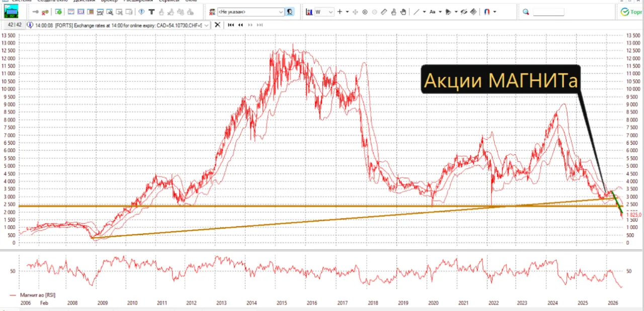Click the greyed minus circle zoom-out icon
This screenshot has width=644, height=311.
pos(374,12)
